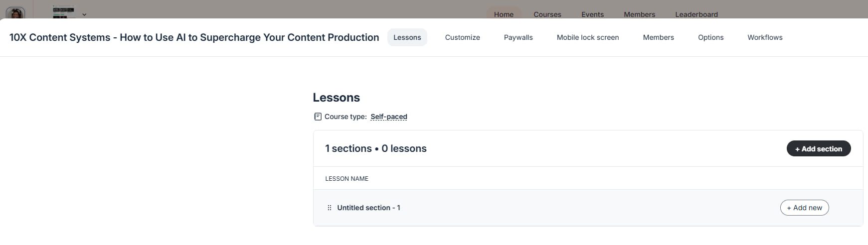Open Events in the top navigation
This screenshot has width=868, height=245.
click(x=592, y=14)
